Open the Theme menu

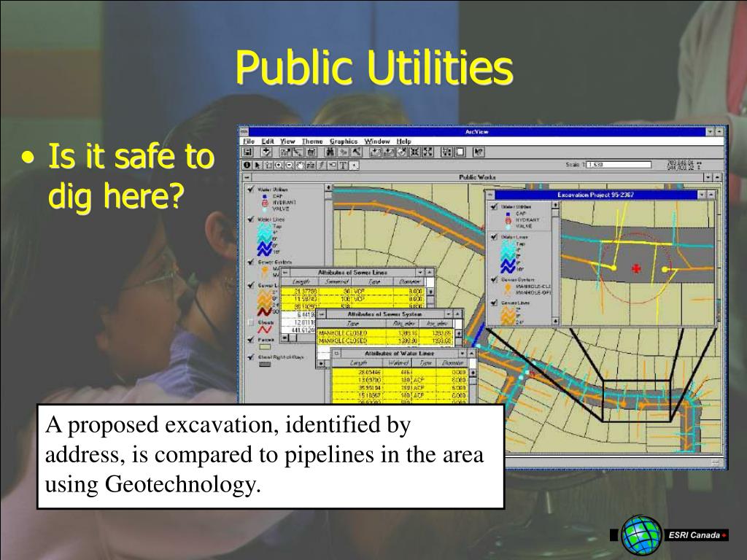click(312, 141)
